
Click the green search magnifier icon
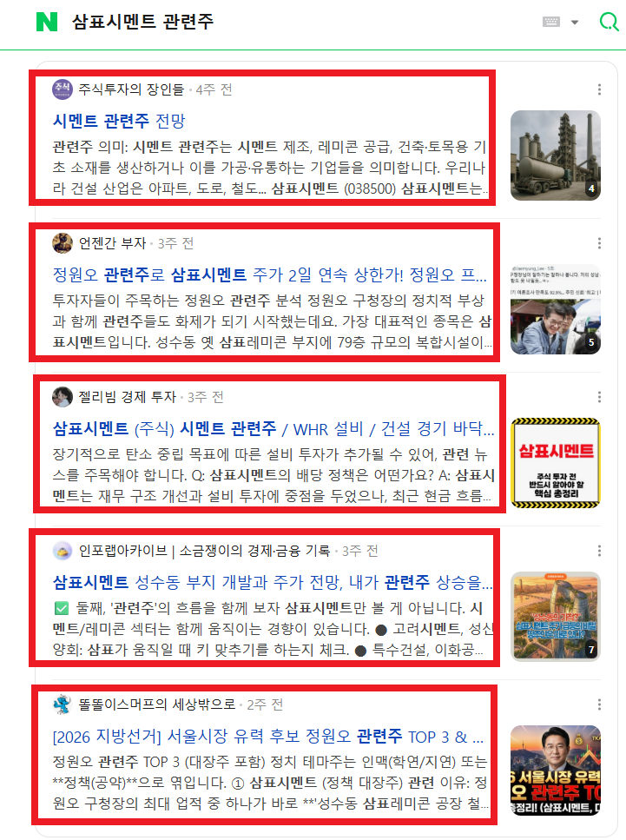pyautogui.click(x=609, y=22)
